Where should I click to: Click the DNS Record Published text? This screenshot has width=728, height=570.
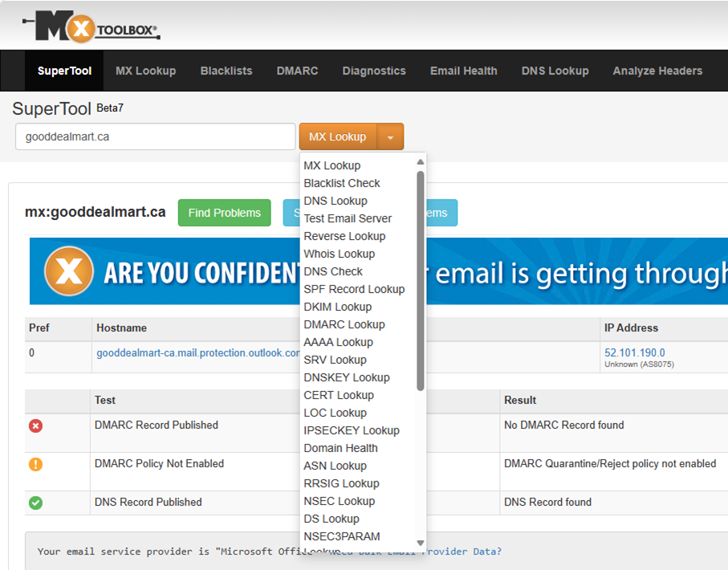148,503
